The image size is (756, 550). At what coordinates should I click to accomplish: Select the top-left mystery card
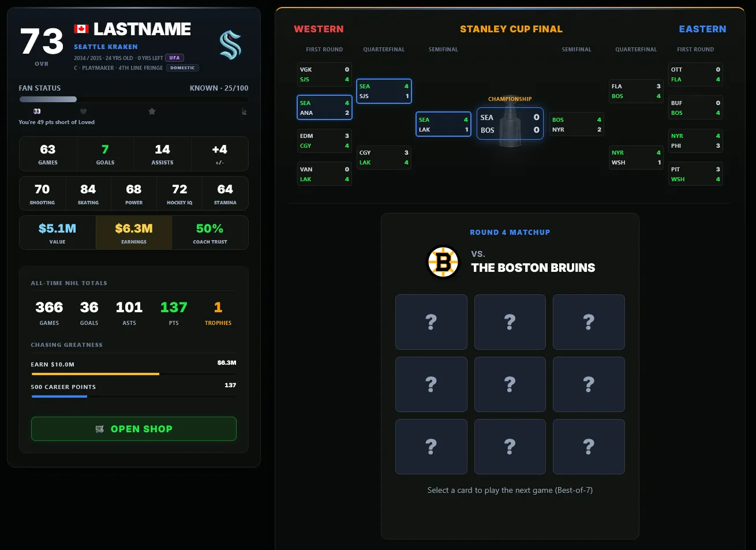point(431,322)
